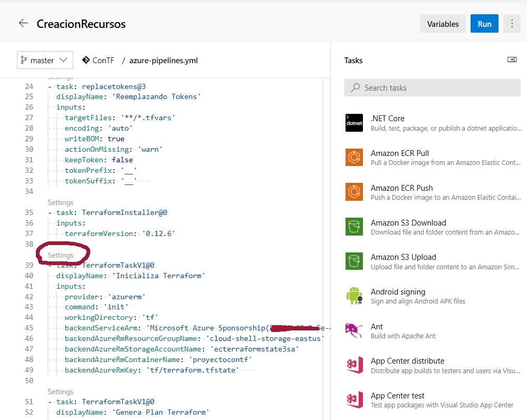The height and width of the screenshot is (420, 527).
Task: Open the Amazon ECR Pull task title
Action: tap(400, 153)
